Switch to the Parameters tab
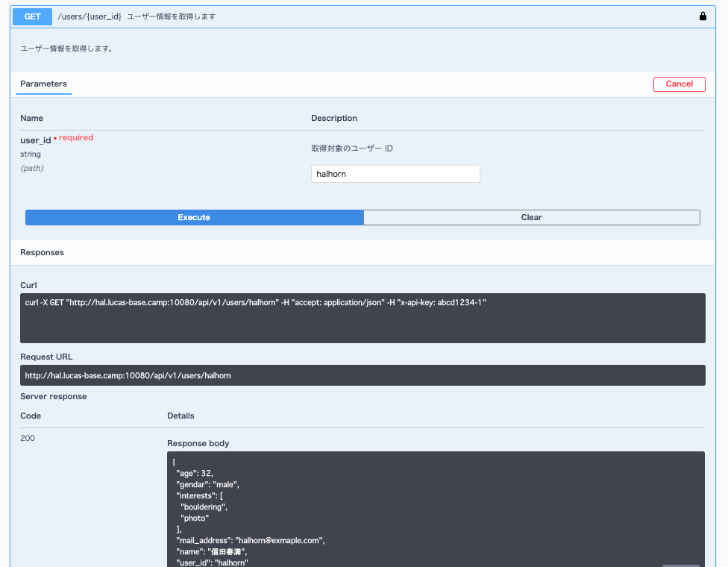This screenshot has width=728, height=567. pyautogui.click(x=43, y=84)
